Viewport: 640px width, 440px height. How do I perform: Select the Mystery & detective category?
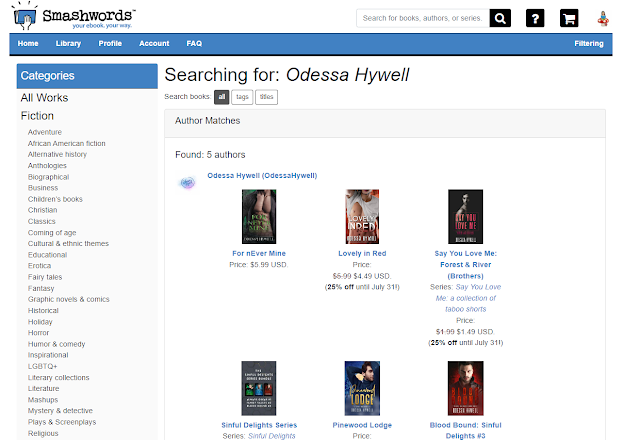coord(60,411)
